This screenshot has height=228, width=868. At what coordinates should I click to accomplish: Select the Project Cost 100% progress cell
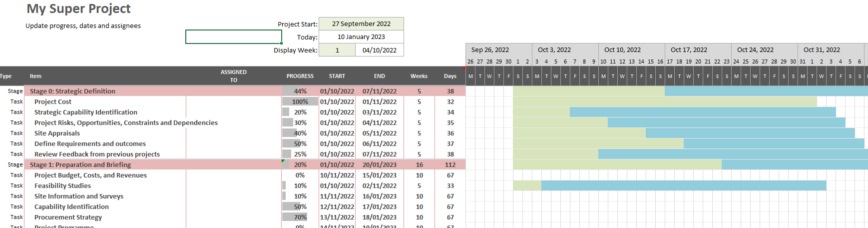pos(300,102)
